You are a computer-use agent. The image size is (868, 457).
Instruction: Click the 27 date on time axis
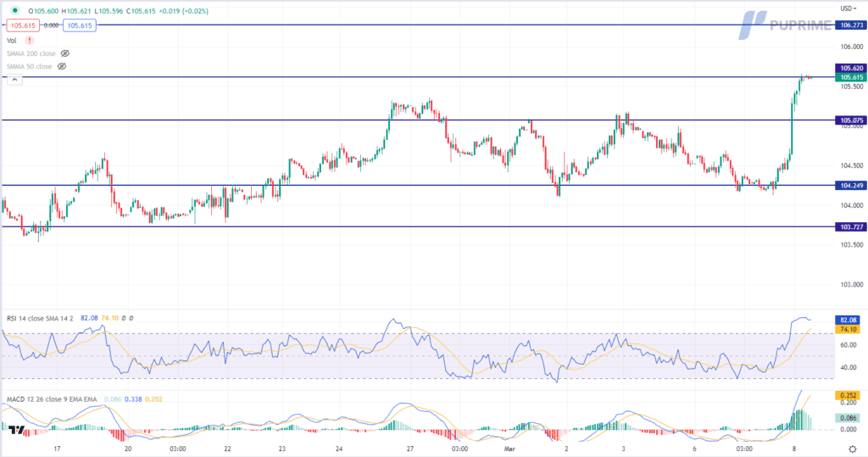pos(410,449)
